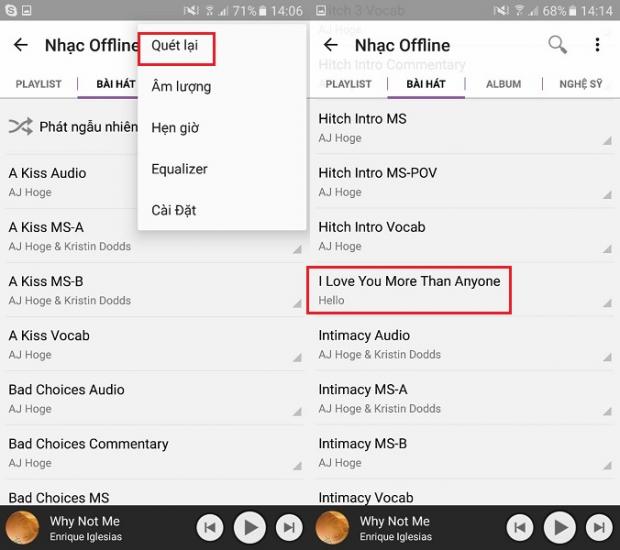Switch to the NGHỆ SỸ tab
The width and height of the screenshot is (620, 550).
(x=580, y=84)
